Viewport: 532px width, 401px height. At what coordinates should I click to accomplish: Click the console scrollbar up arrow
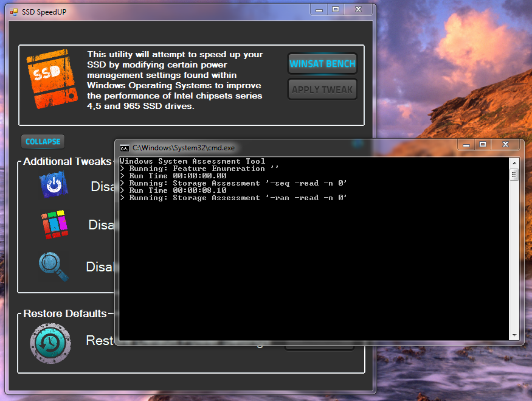pos(514,162)
